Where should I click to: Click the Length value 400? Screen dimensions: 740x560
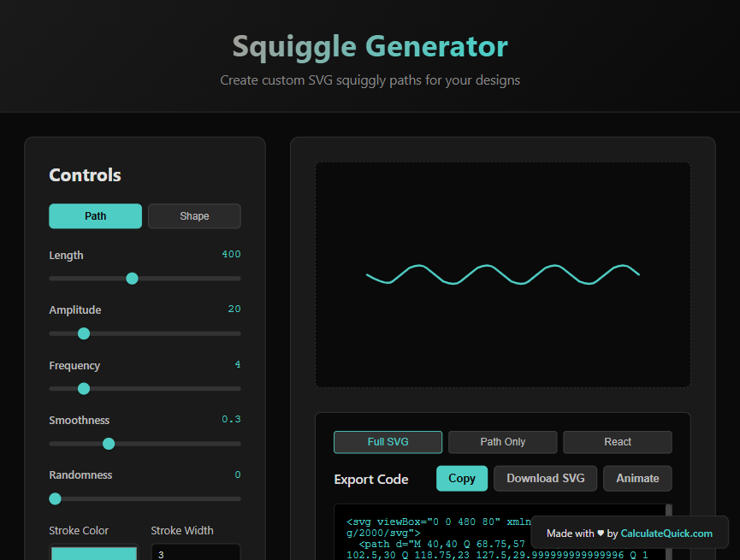point(231,254)
